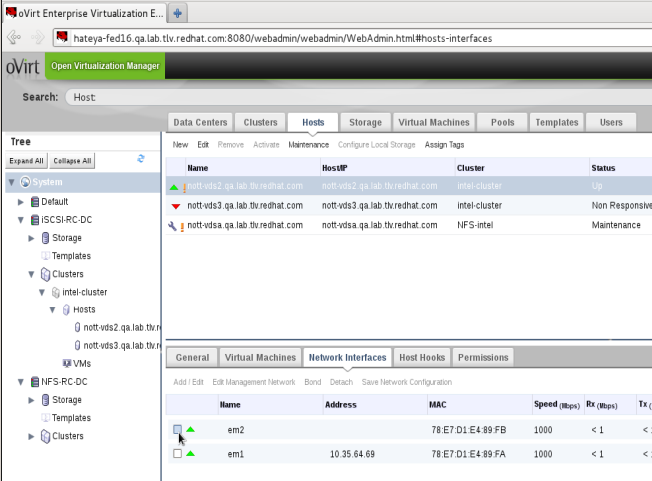This screenshot has width=652, height=481.
Task: Open a new browser tab with the plus button
Action: click(178, 13)
